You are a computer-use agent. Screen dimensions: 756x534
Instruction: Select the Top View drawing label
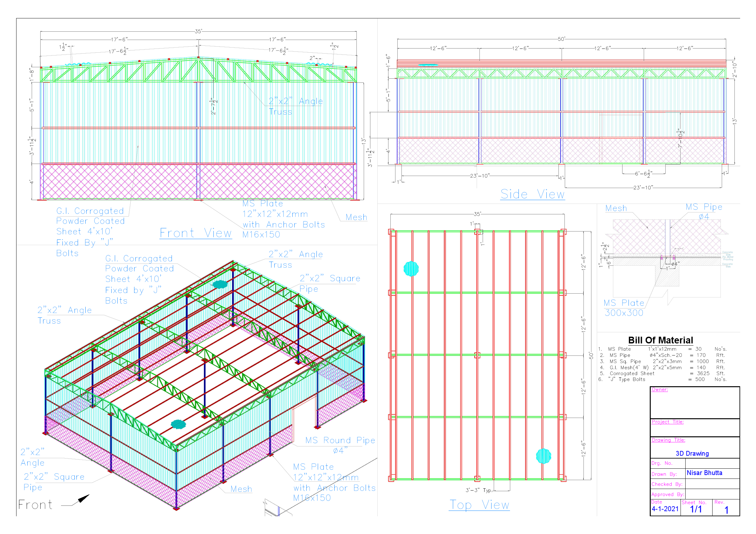pyautogui.click(x=479, y=505)
